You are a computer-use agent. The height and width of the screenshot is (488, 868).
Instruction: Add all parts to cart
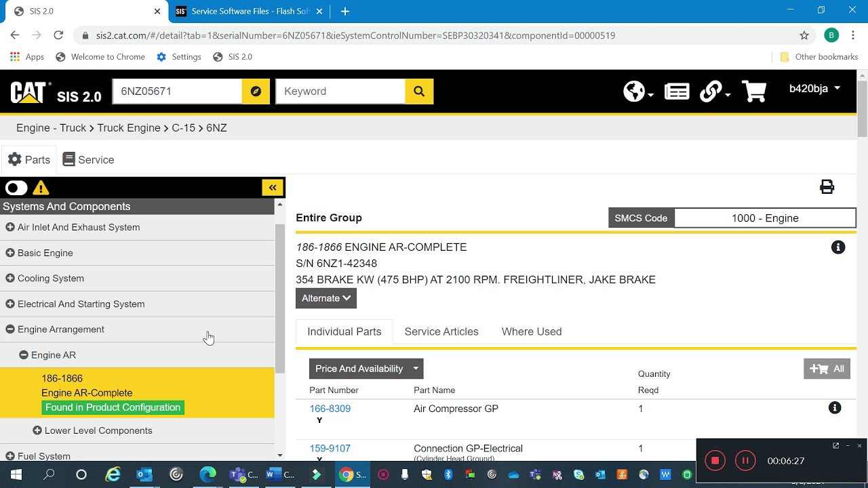[x=827, y=369]
